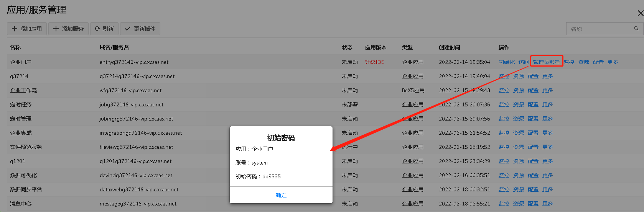Click the 应用版本 column header

pos(376,47)
